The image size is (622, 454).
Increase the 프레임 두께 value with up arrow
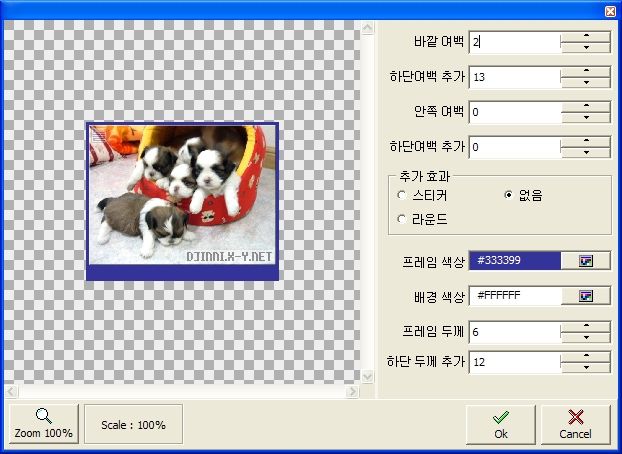[x=586, y=326]
